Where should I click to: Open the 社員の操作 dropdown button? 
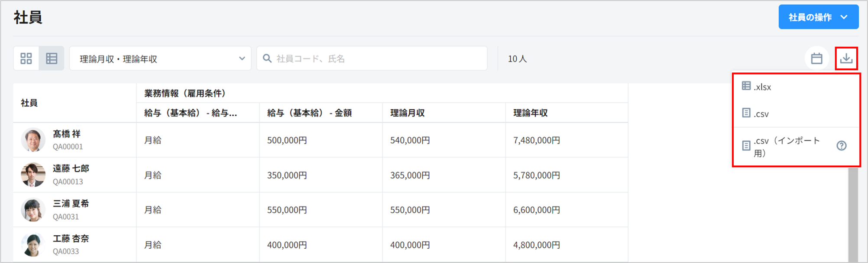(818, 17)
